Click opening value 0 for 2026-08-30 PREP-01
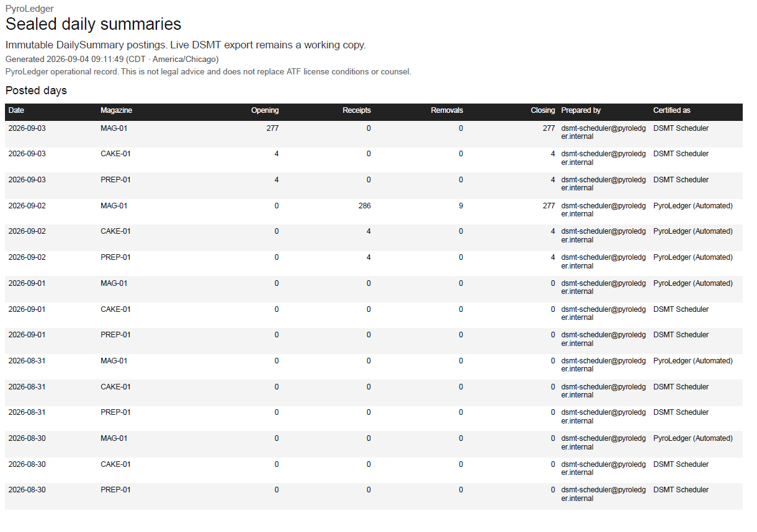Screen dimensions: 757x532 point(277,490)
